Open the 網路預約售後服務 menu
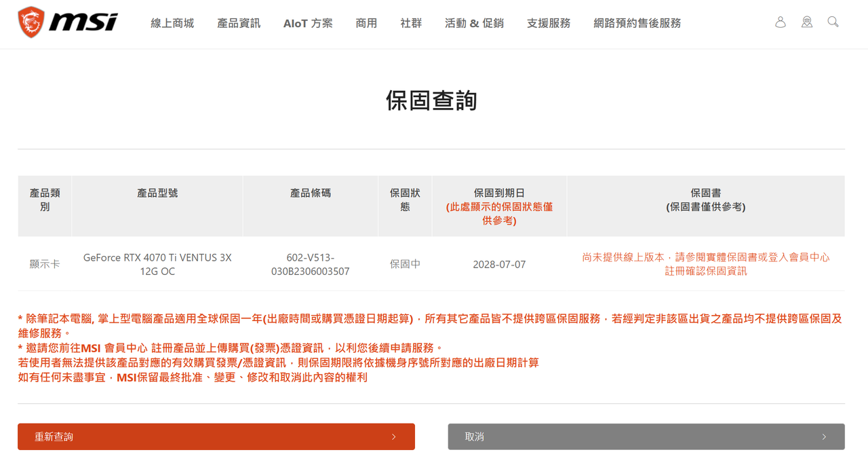 pyautogui.click(x=637, y=23)
